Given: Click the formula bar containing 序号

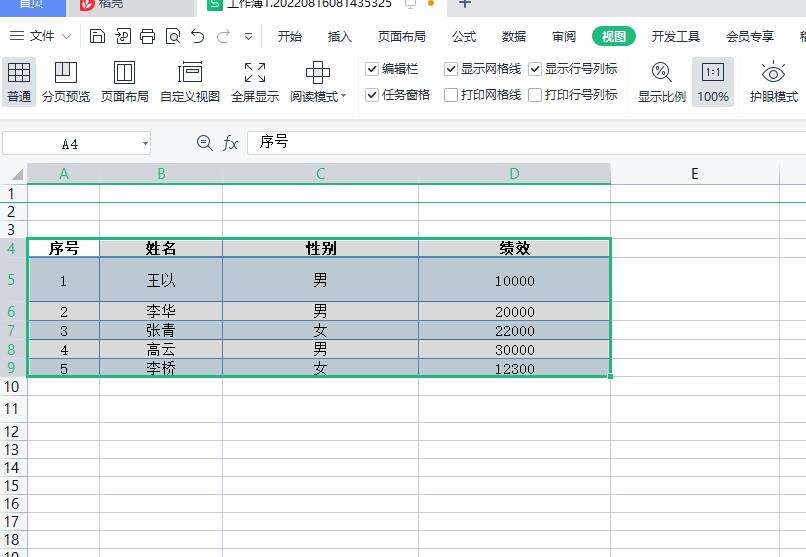Looking at the screenshot, I should 526,143.
